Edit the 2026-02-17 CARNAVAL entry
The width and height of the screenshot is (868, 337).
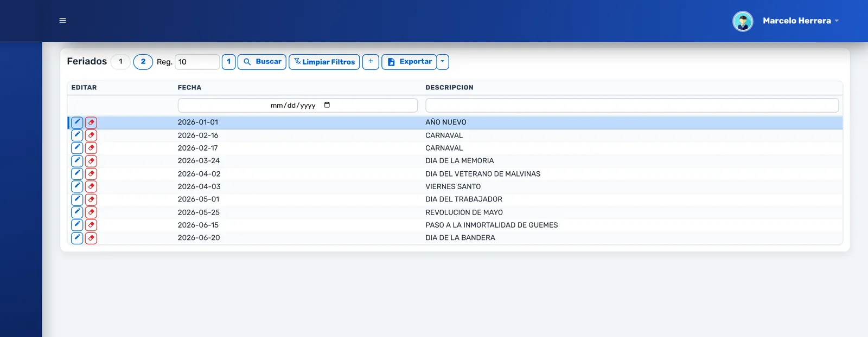[x=77, y=148]
